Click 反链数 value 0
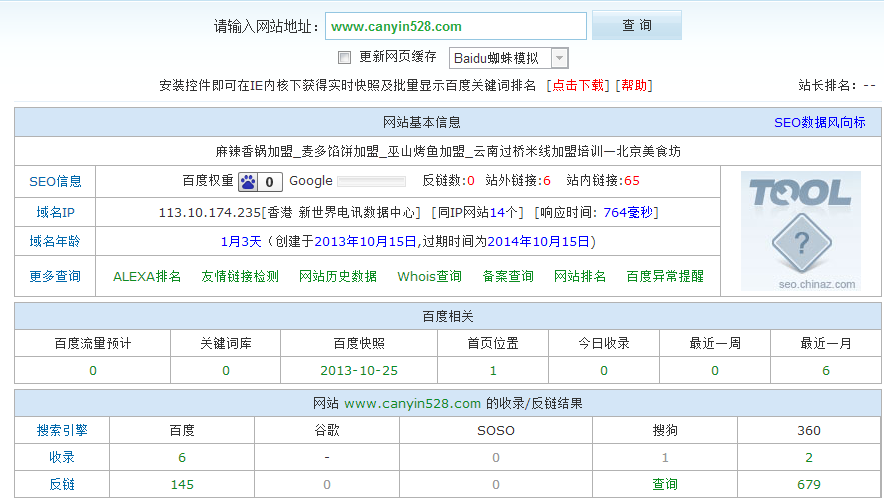Image resolution: width=884 pixels, height=500 pixels. click(471, 181)
